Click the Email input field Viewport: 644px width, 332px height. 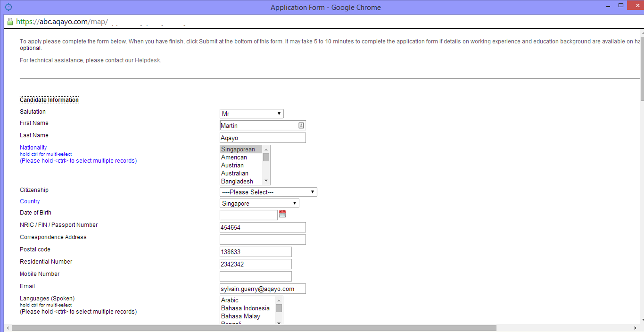pyautogui.click(x=263, y=289)
